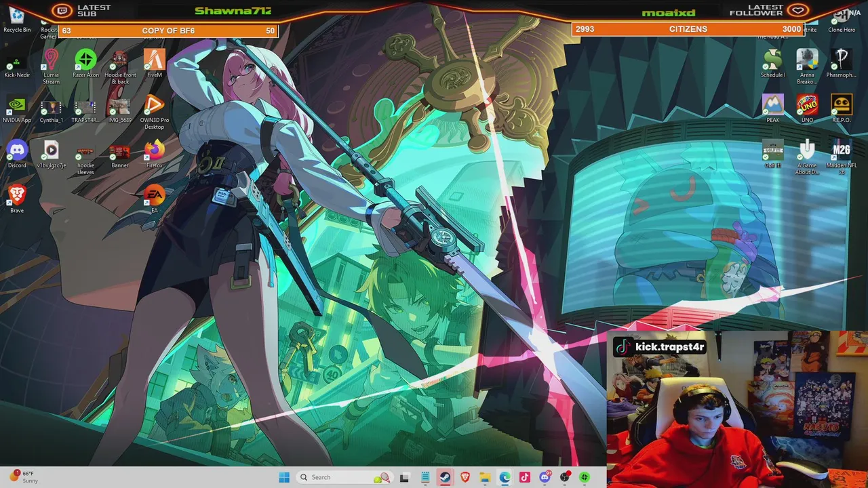Open Discord from the taskbar
The height and width of the screenshot is (488, 868).
coord(545,477)
